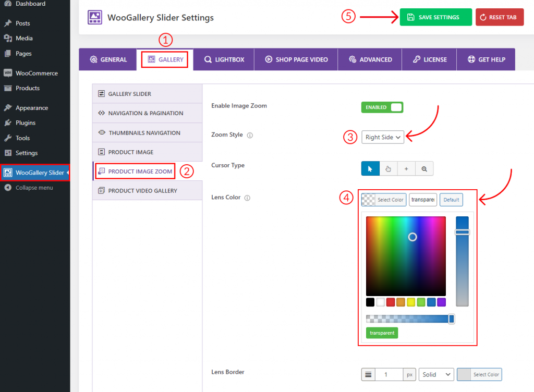Select the hand pointer cursor type
Image resolution: width=534 pixels, height=392 pixels.
(388, 169)
